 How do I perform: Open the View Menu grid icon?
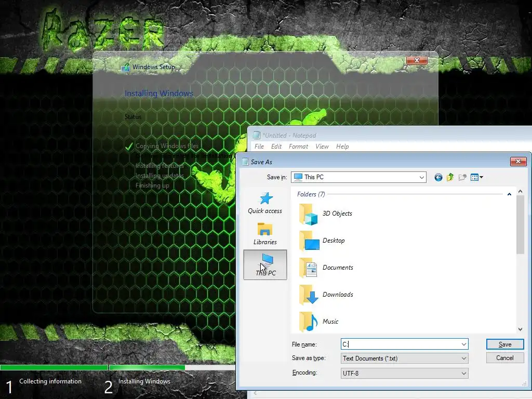(x=474, y=177)
